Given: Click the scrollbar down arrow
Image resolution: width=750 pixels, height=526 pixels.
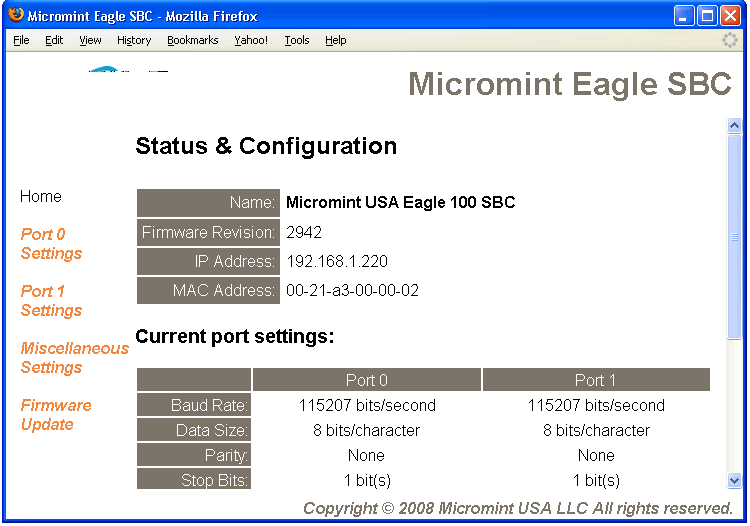Looking at the screenshot, I should click(x=734, y=480).
